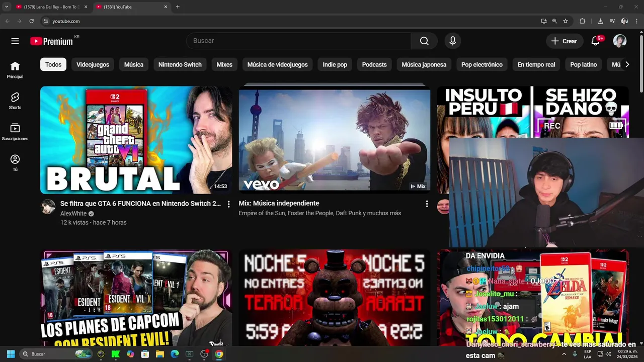Open a new browser tab
Image resolution: width=644 pixels, height=362 pixels.
[x=178, y=7]
